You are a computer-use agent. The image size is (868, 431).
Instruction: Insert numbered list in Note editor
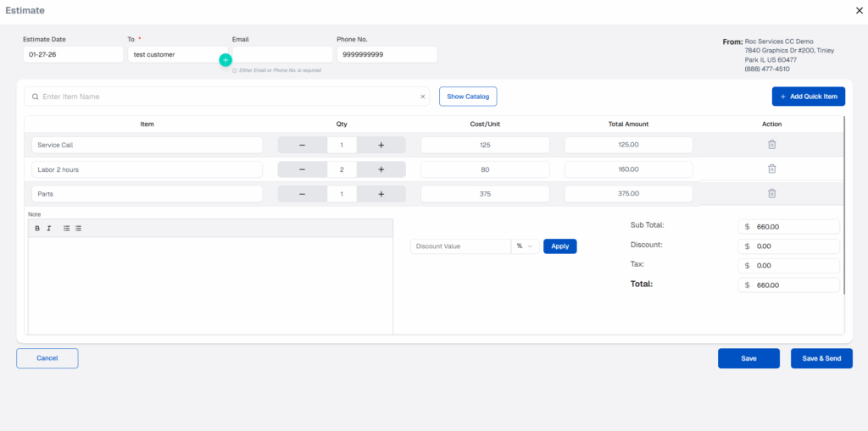67,229
